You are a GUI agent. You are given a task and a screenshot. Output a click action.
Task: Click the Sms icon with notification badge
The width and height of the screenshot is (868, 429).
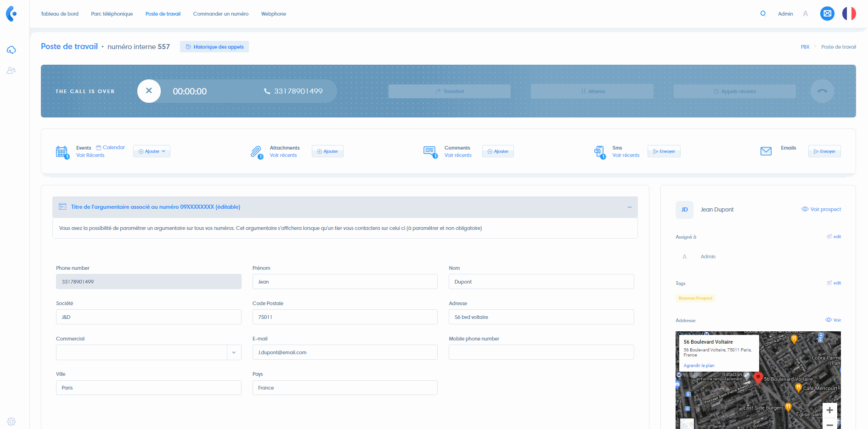[x=599, y=151]
